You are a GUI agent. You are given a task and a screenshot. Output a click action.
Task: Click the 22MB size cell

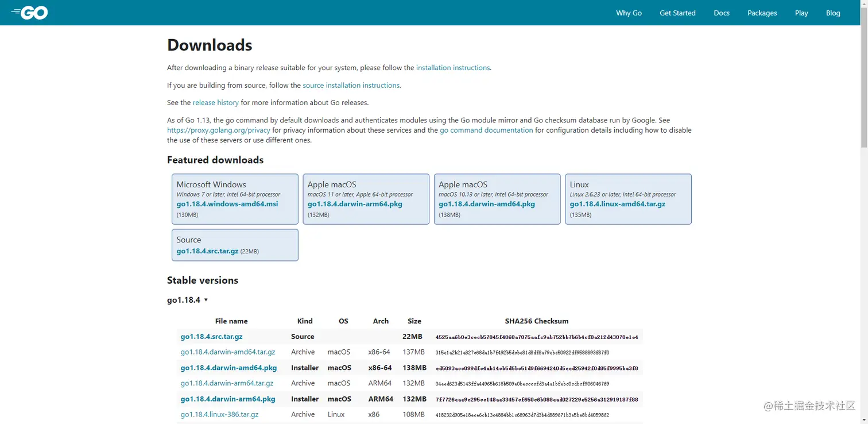412,337
